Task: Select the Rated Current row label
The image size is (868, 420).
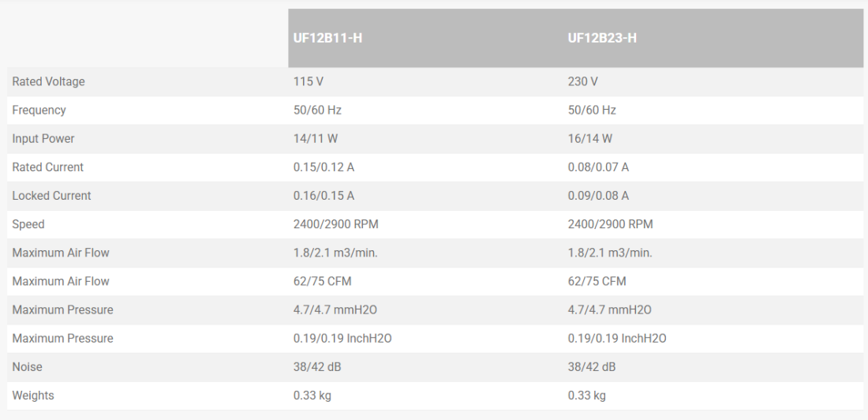Action: tap(47, 167)
